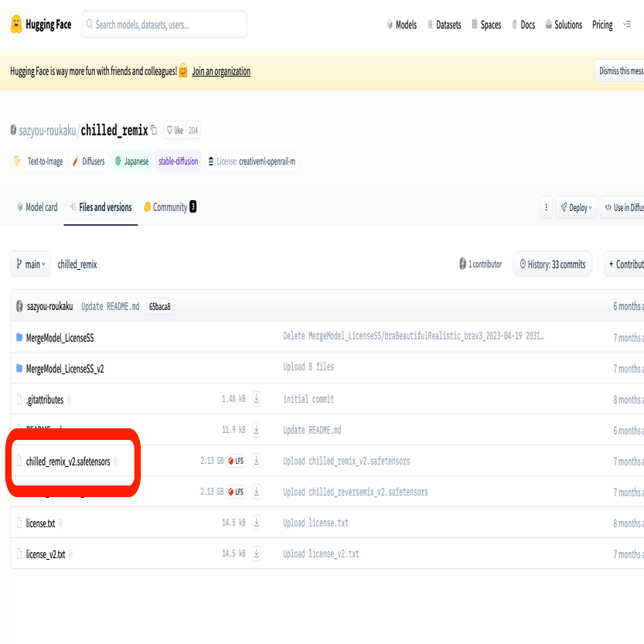Click the Hugging Face logo
Viewport: 644px width, 644px height.
(x=41, y=24)
